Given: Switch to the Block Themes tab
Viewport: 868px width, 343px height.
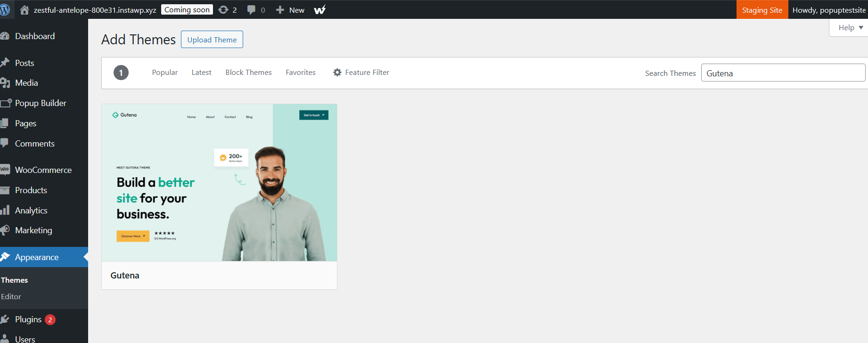Looking at the screenshot, I should [248, 73].
